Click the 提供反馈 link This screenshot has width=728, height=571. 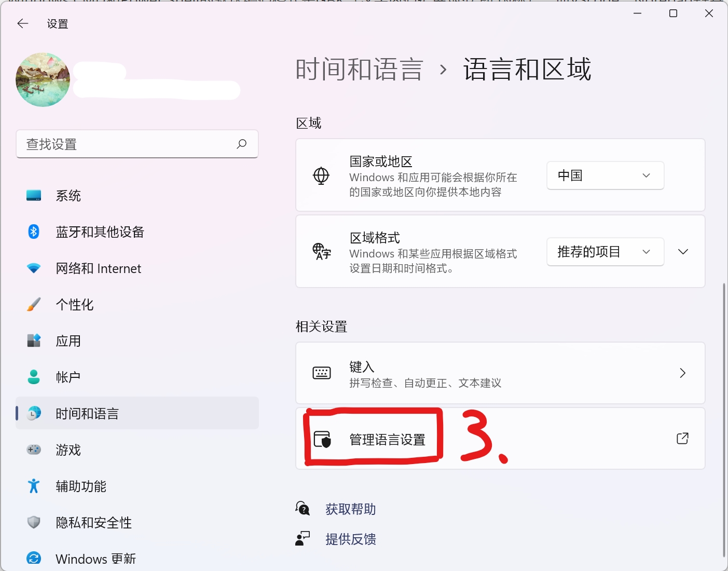[x=351, y=539]
